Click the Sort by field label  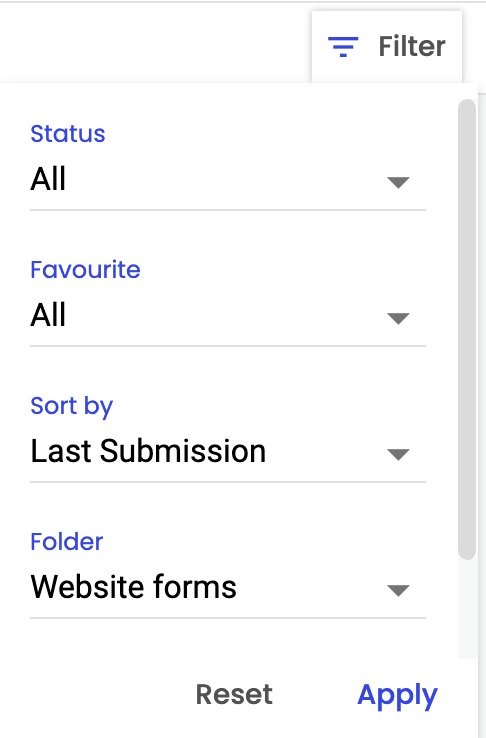tap(72, 406)
